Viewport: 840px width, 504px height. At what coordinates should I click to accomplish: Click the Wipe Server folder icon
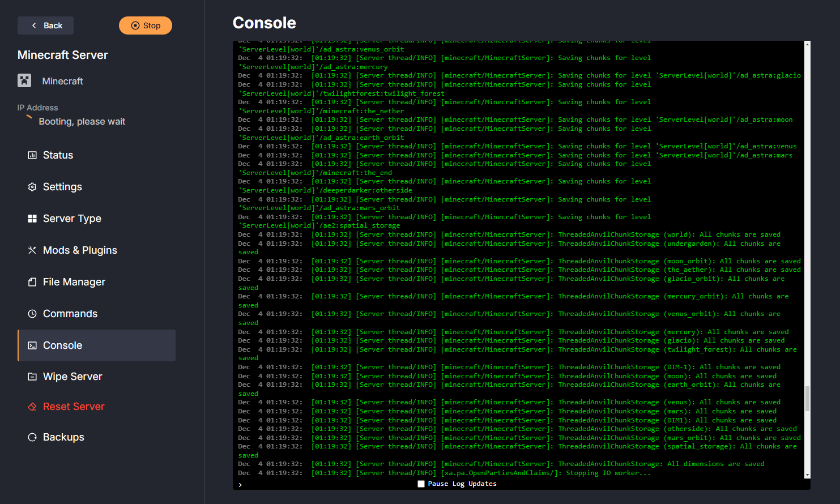pyautogui.click(x=32, y=376)
